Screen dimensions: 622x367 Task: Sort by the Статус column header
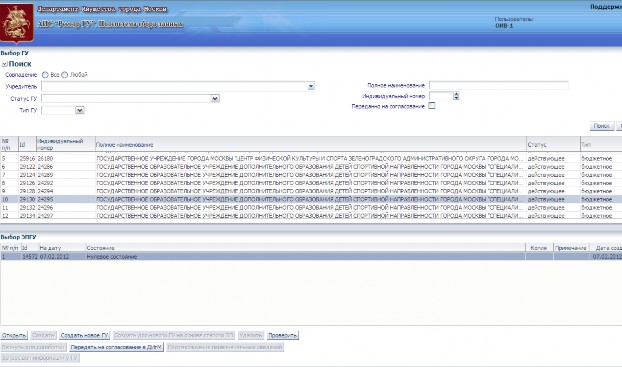click(x=553, y=144)
